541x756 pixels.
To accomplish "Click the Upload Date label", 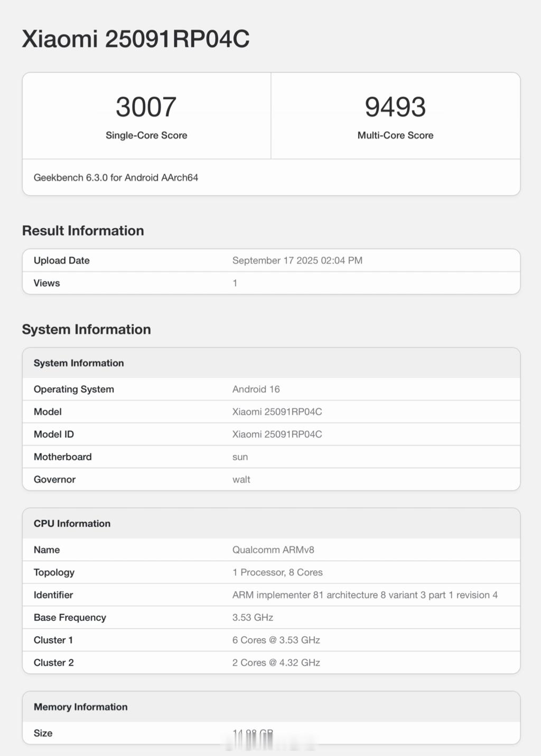I will (61, 260).
